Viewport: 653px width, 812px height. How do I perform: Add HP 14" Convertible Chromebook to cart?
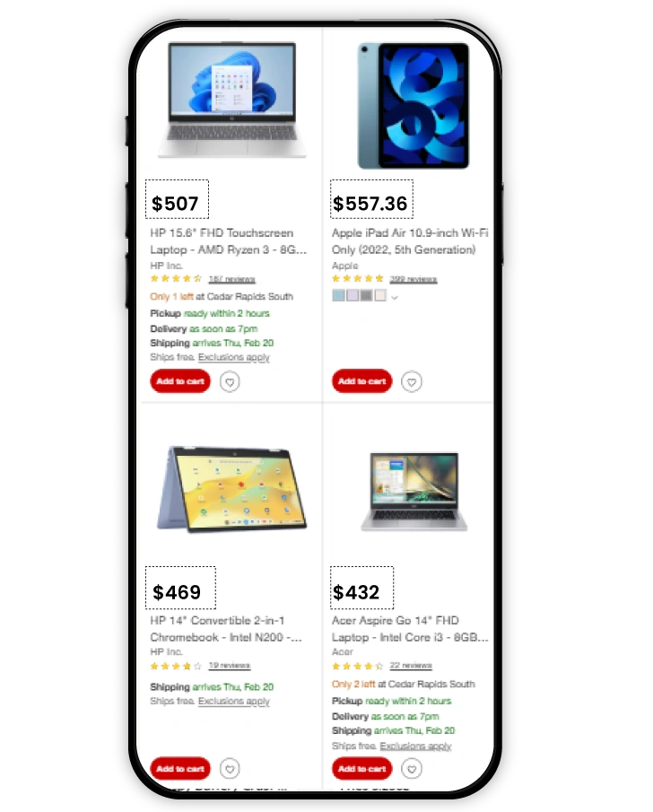[180, 769]
